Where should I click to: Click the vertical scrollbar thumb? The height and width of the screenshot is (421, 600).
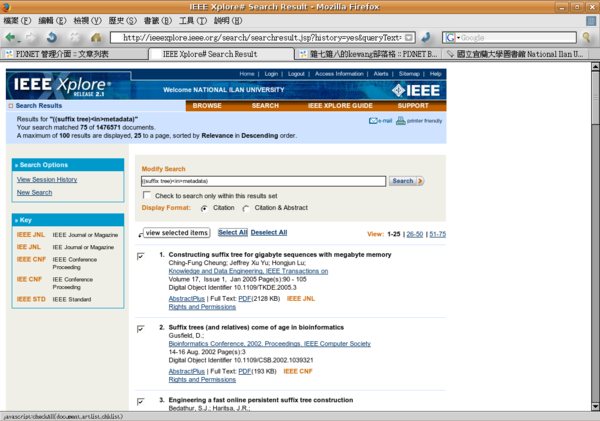click(x=595, y=98)
